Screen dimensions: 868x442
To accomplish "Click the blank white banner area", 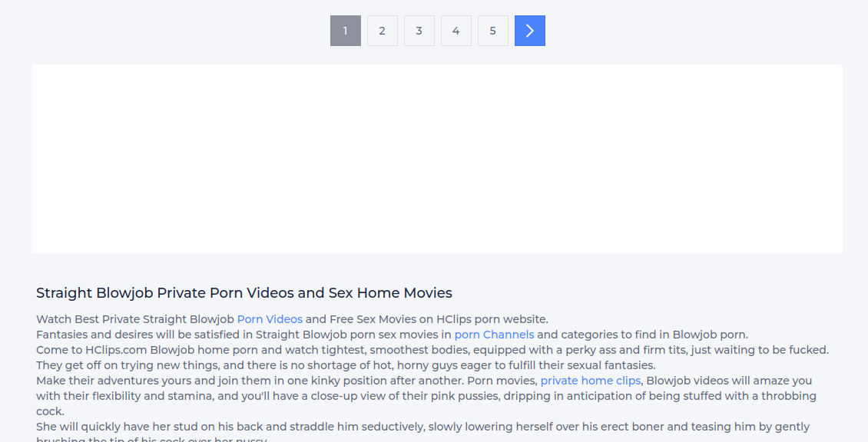I will pos(437,159).
